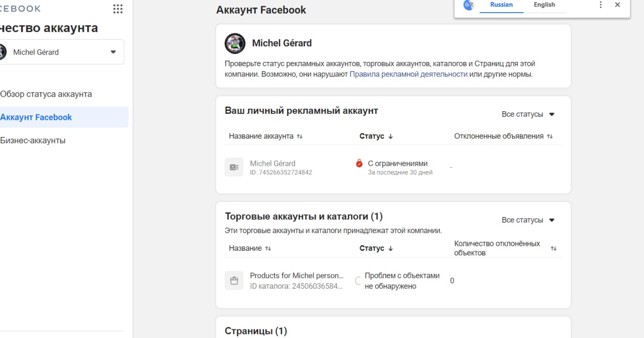
Task: Click the Ваш личный рекламный аккаунт heading
Action: click(x=301, y=110)
